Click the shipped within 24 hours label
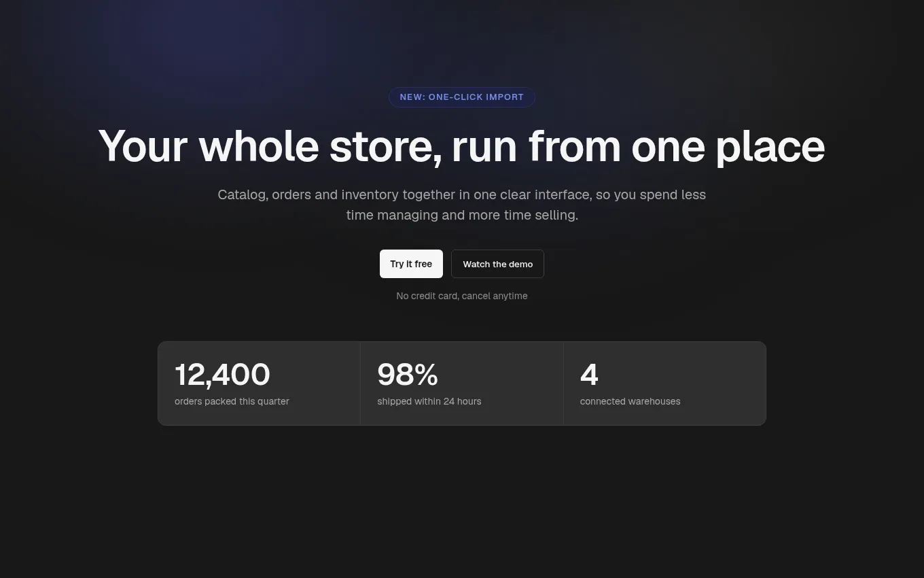924x578 pixels. 429,401
